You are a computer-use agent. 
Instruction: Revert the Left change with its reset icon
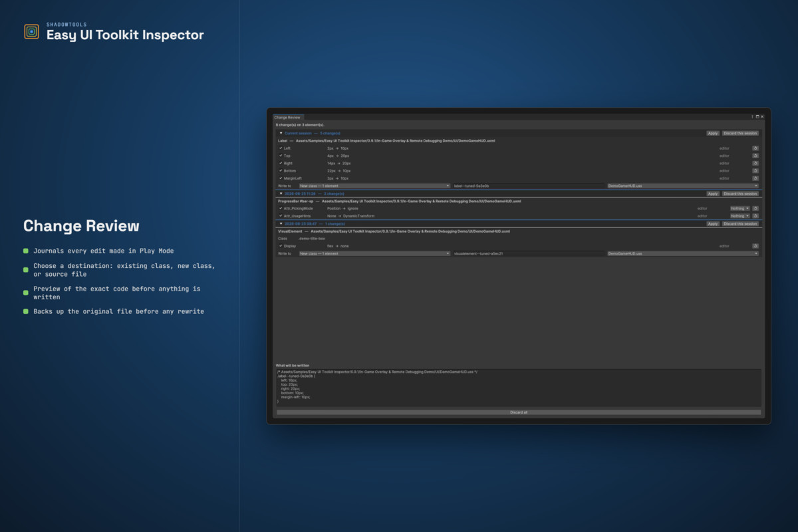click(755, 148)
